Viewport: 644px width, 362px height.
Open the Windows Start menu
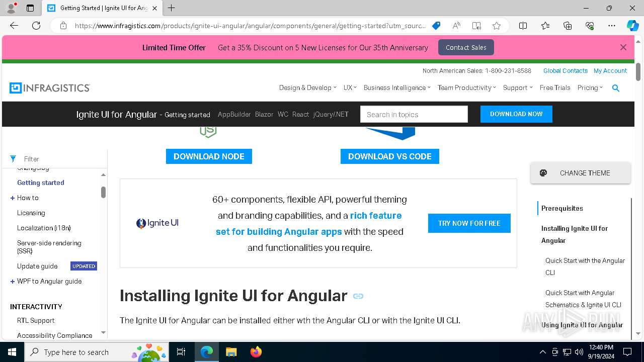coord(12,352)
